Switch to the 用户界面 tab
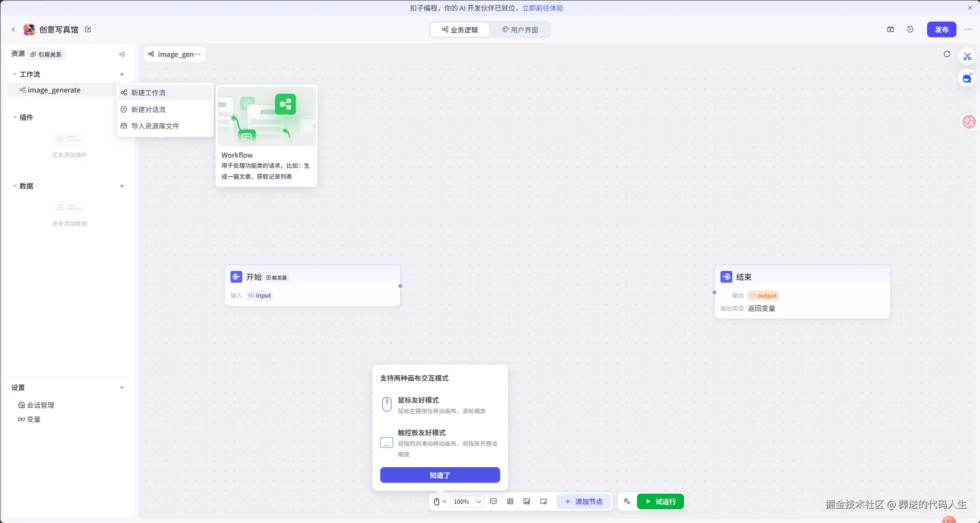 tap(520, 30)
